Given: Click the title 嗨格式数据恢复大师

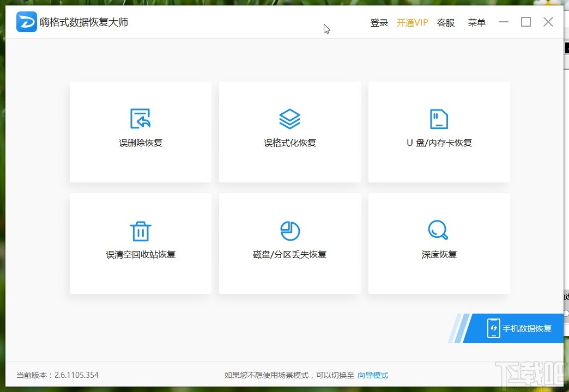Looking at the screenshot, I should point(84,22).
